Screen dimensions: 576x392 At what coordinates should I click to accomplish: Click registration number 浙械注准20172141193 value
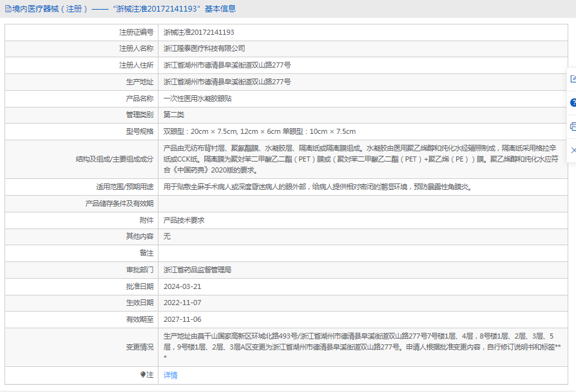198,32
